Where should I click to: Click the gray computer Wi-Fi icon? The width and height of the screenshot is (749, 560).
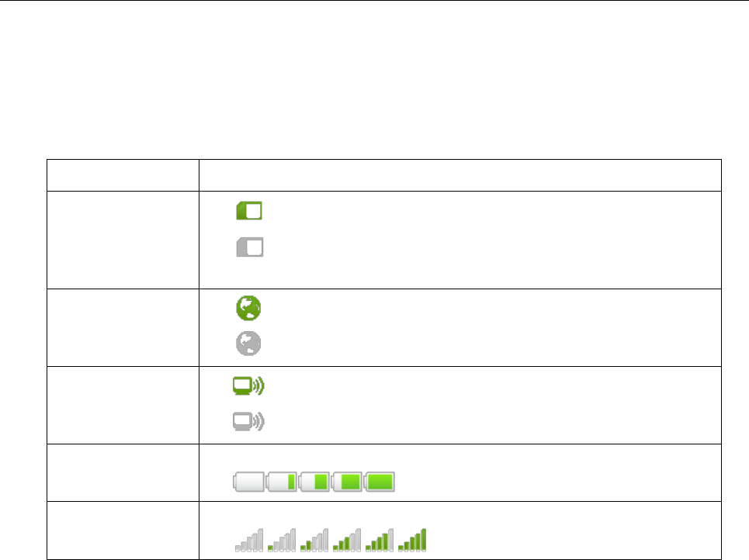(248, 421)
